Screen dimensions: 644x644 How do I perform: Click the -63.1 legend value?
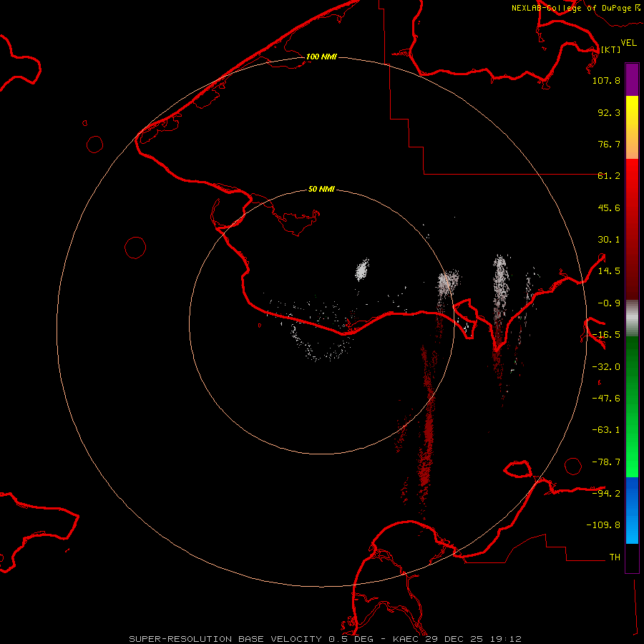coord(606,430)
